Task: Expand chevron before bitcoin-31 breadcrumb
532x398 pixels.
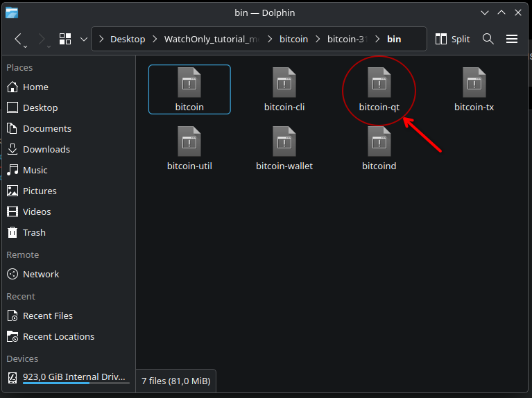Action: tap(318, 40)
